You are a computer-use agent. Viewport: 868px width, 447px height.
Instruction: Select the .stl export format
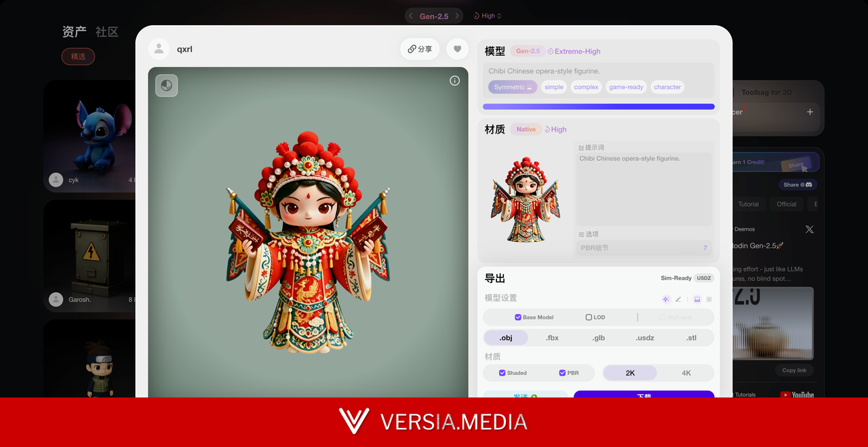[691, 338]
